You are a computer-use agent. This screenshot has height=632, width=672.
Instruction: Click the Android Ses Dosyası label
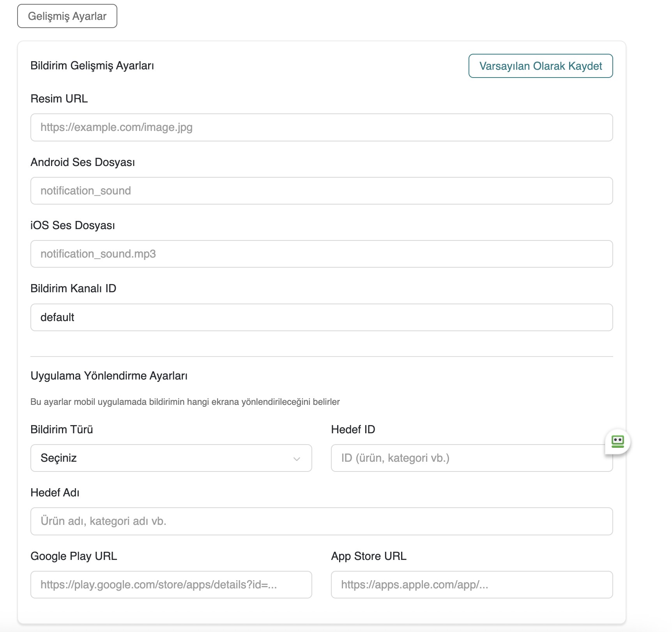click(x=83, y=162)
